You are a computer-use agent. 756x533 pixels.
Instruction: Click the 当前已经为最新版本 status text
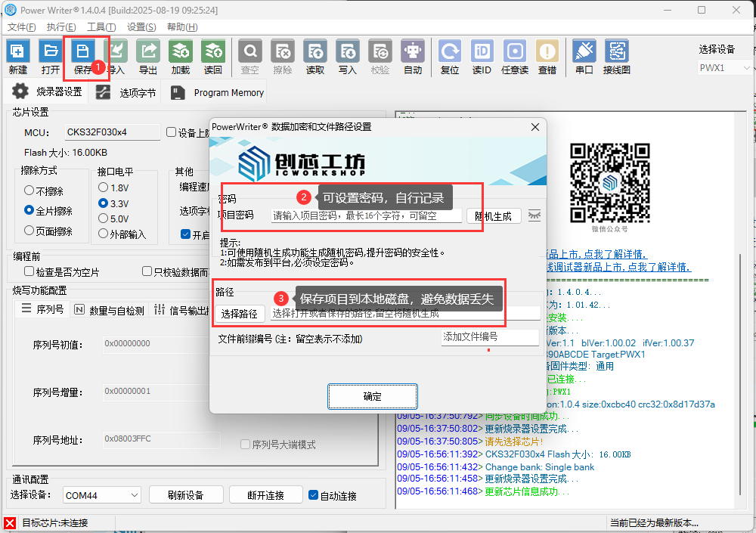point(654,523)
